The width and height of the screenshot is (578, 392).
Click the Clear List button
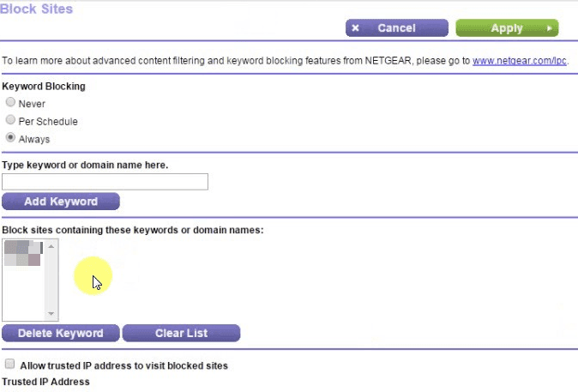181,333
